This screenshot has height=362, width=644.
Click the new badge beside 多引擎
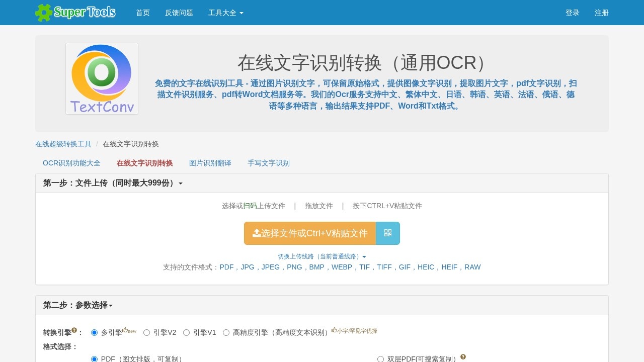coord(130,330)
